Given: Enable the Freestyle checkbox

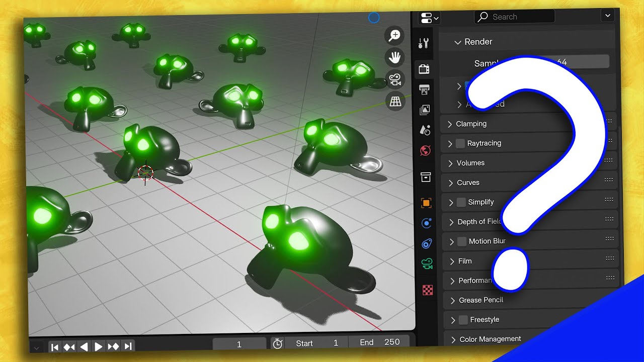Looking at the screenshot, I should pyautogui.click(x=463, y=320).
